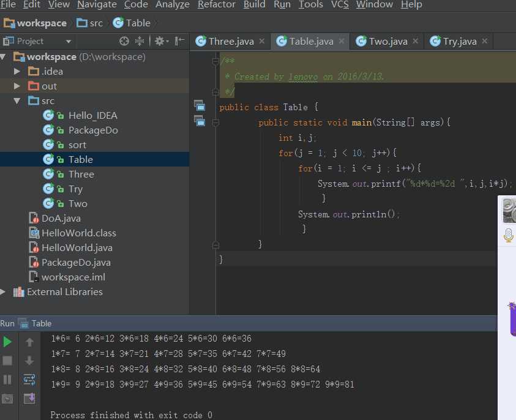This screenshot has width=516, height=420.
Task: Open the Refactor menu
Action: [216, 4]
